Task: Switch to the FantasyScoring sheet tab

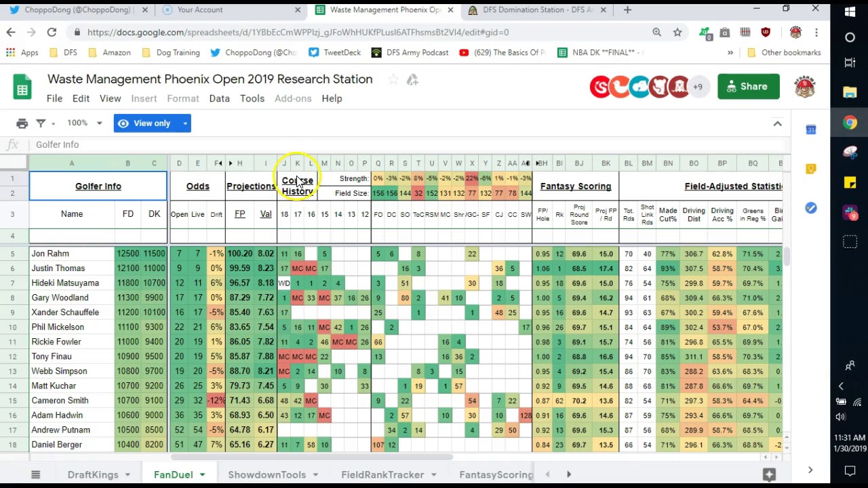Action: point(496,474)
